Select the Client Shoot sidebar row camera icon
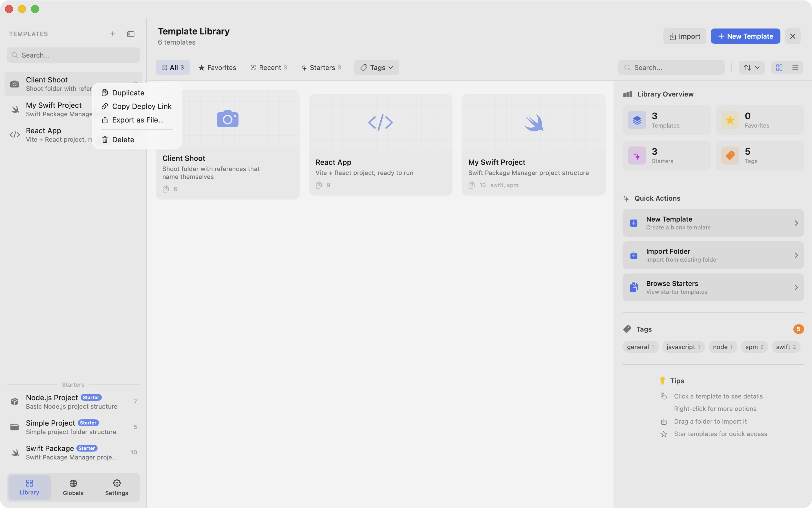 (x=14, y=84)
